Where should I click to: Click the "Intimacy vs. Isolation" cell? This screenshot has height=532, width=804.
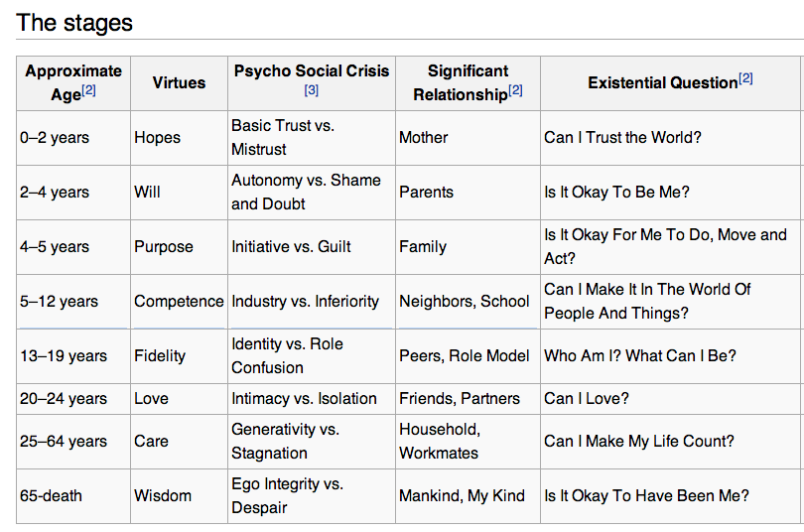(x=304, y=398)
